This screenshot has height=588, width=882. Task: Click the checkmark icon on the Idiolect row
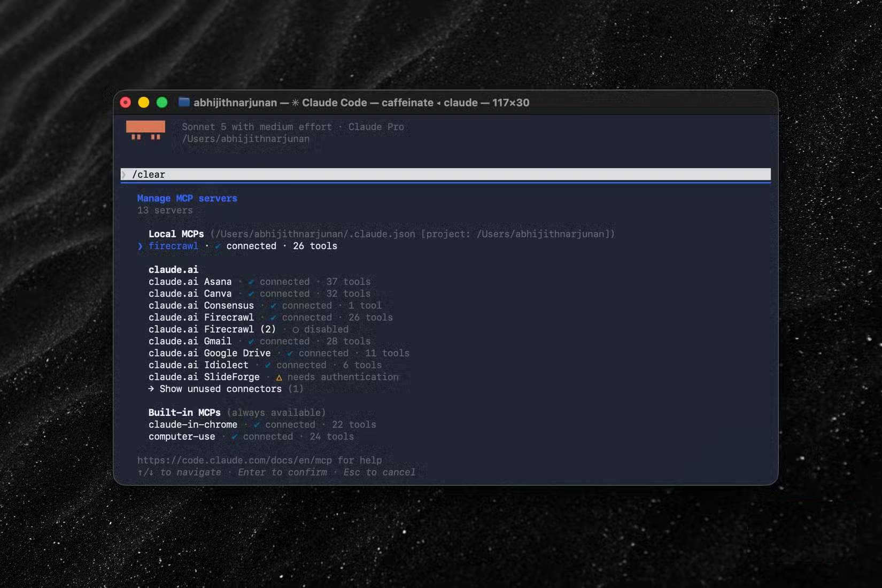pos(267,365)
